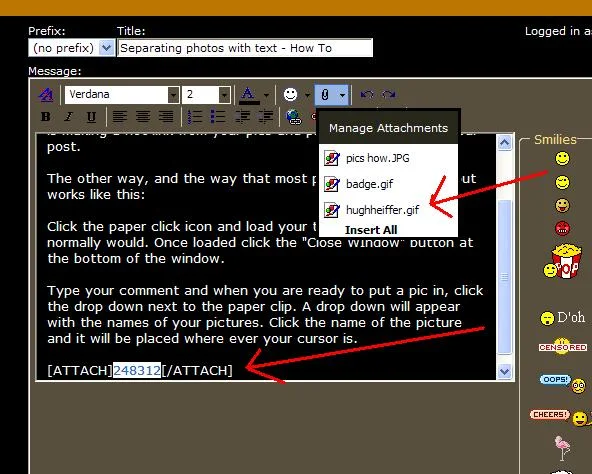The image size is (592, 474).
Task: Expand the smilies dropdown arrow
Action: 307,95
